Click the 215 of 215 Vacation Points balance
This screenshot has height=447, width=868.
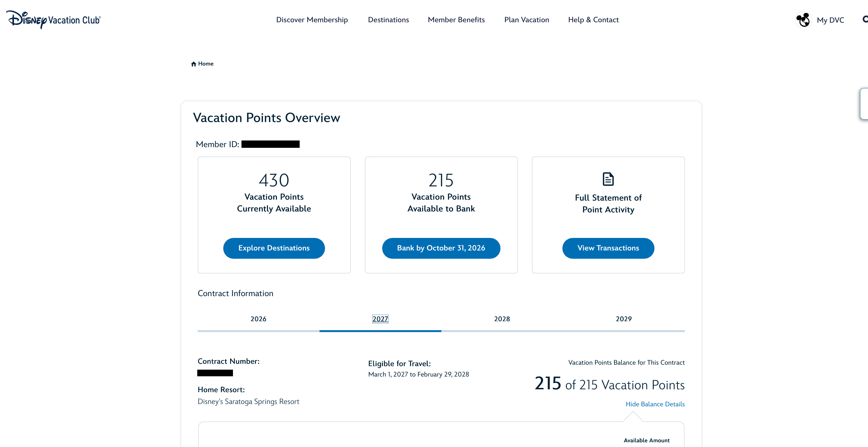609,384
